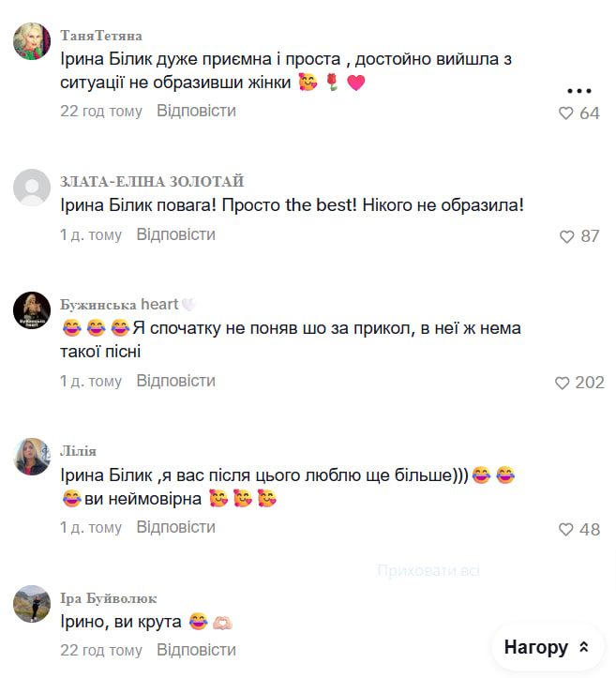Open the three-dots menu on ТаняТетяна's comment
Viewport: 616px width, 678px height.
point(578,91)
